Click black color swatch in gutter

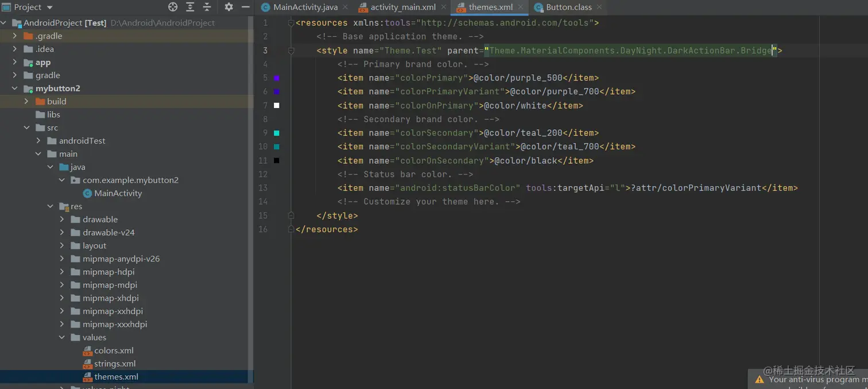point(277,161)
